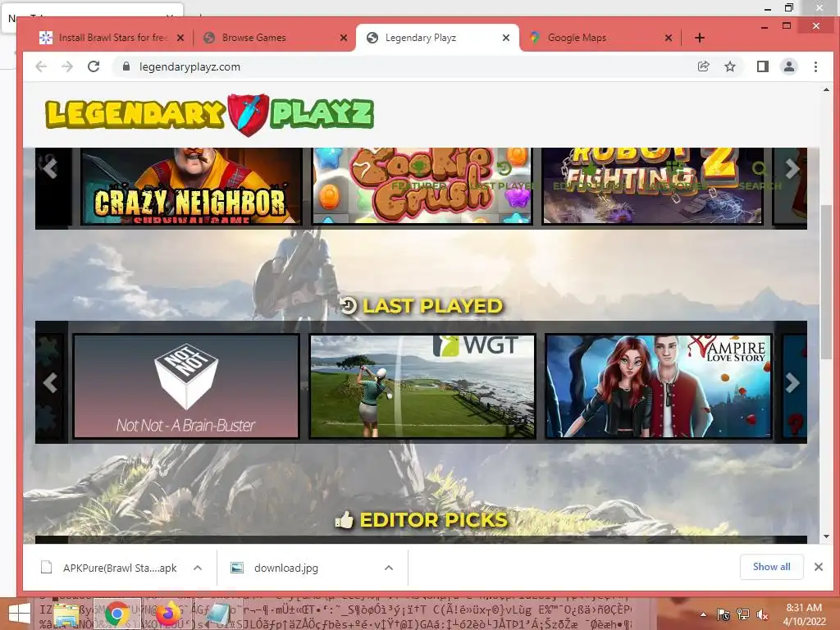This screenshot has height=630, width=840.
Task: Open the Search navigation item
Action: [760, 177]
